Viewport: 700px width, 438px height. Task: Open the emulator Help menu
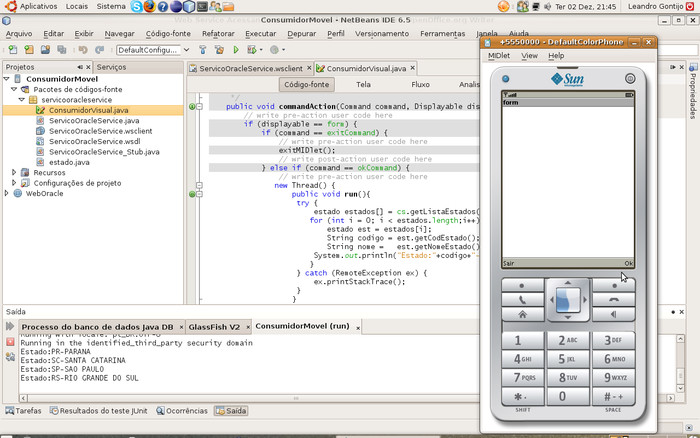coord(556,56)
